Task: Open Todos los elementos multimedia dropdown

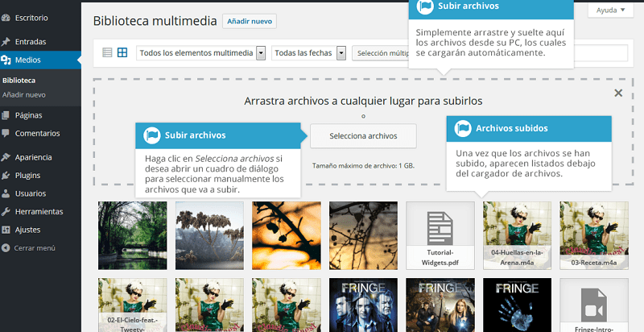Action: coord(200,53)
